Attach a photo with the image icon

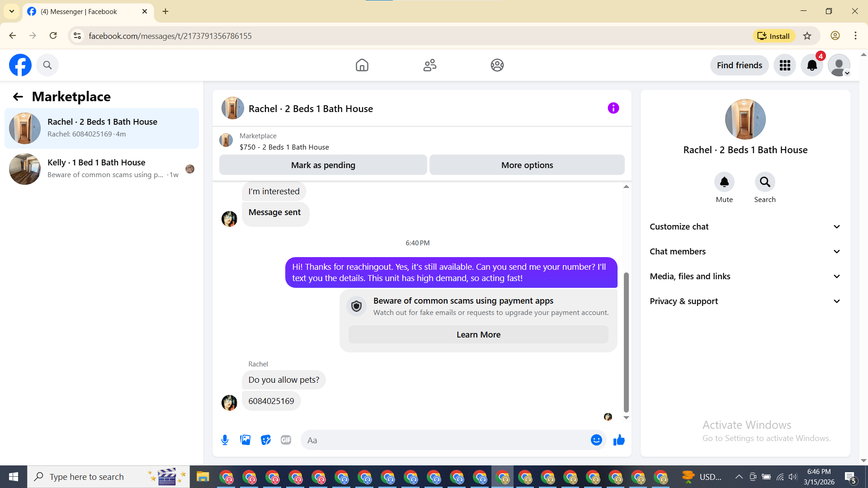pos(245,440)
